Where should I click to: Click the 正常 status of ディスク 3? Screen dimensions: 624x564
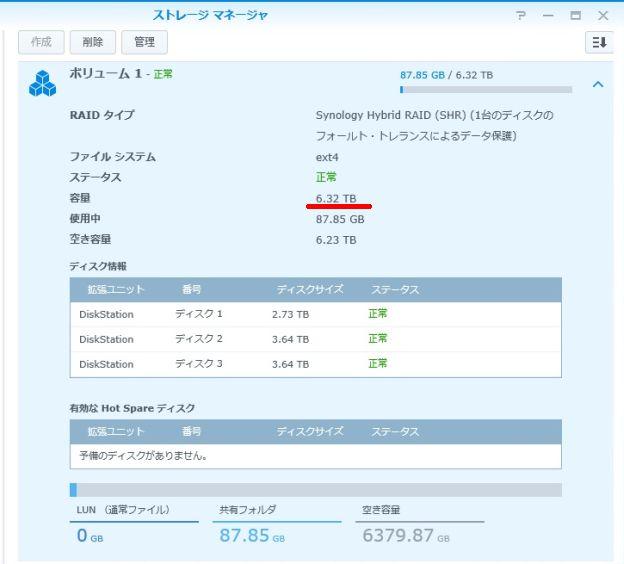pos(378,363)
